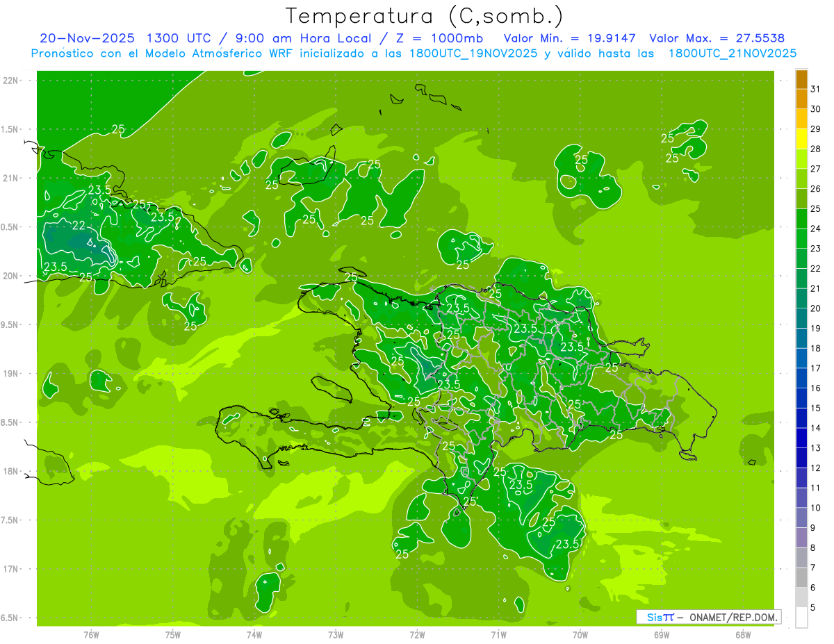Pick the white swatch below 5 on colorbar
834x644 pixels.
801,618
